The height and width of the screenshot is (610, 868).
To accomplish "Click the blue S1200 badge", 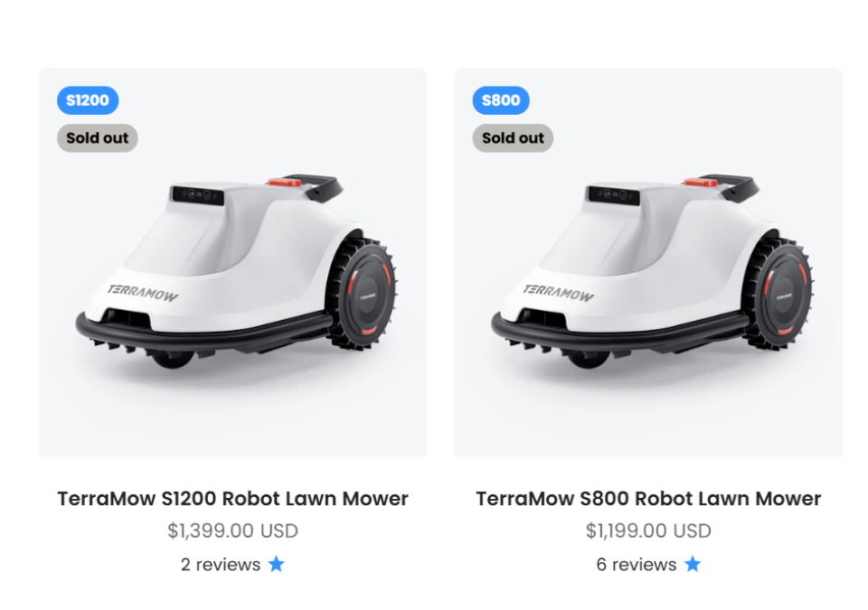I will point(88,100).
